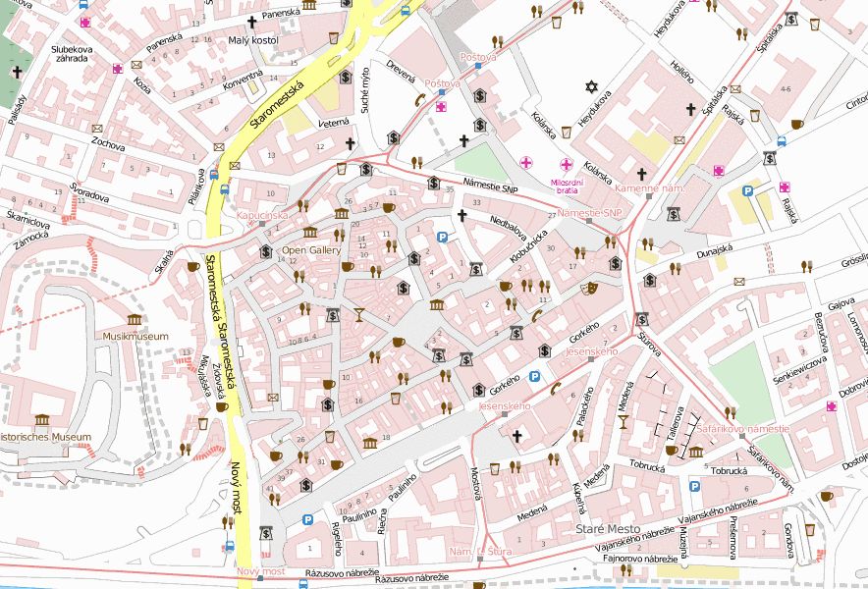Click the post office envelope icon on Kozia
Screen dimensions: 868x589
(x=137, y=65)
